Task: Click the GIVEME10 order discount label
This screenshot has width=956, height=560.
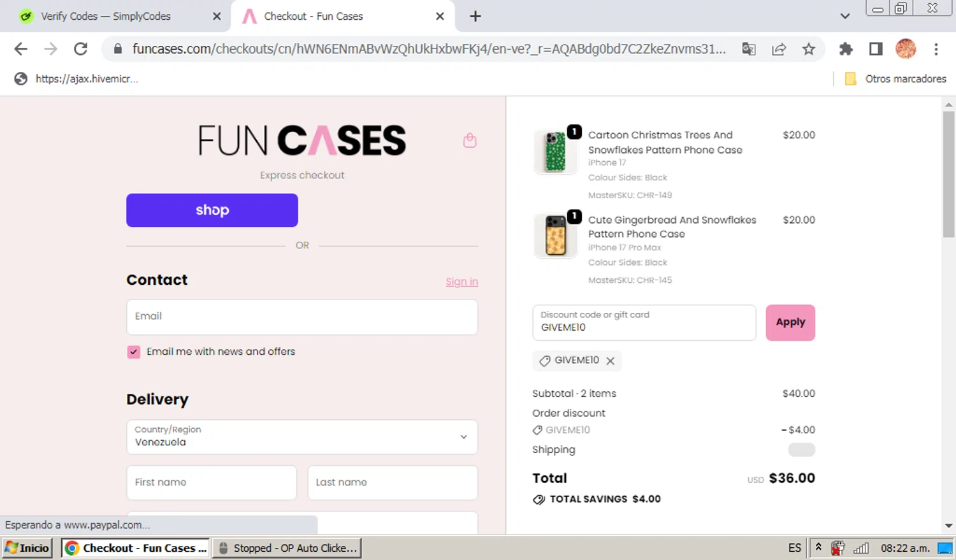Action: (567, 430)
